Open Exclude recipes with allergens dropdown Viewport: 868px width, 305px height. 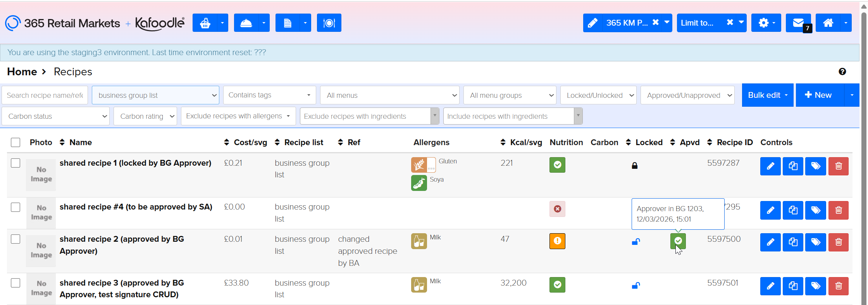click(238, 116)
